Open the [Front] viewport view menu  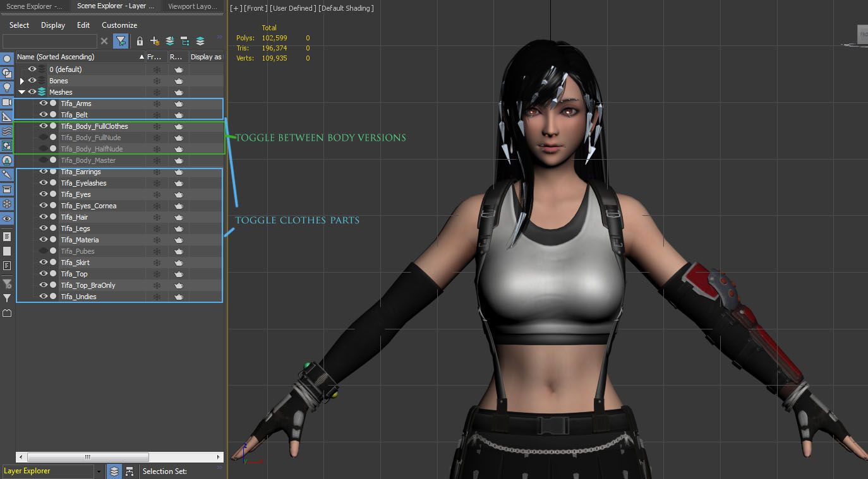[x=256, y=8]
